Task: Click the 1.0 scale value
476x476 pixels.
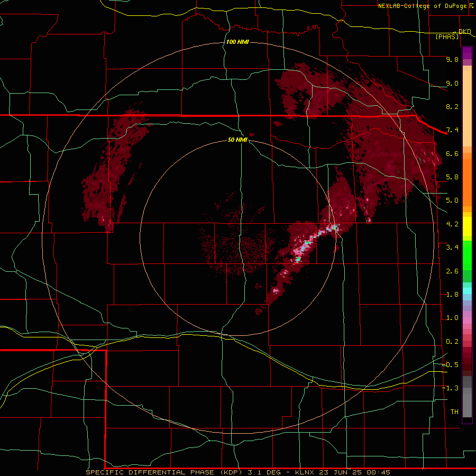Action: 452,318
